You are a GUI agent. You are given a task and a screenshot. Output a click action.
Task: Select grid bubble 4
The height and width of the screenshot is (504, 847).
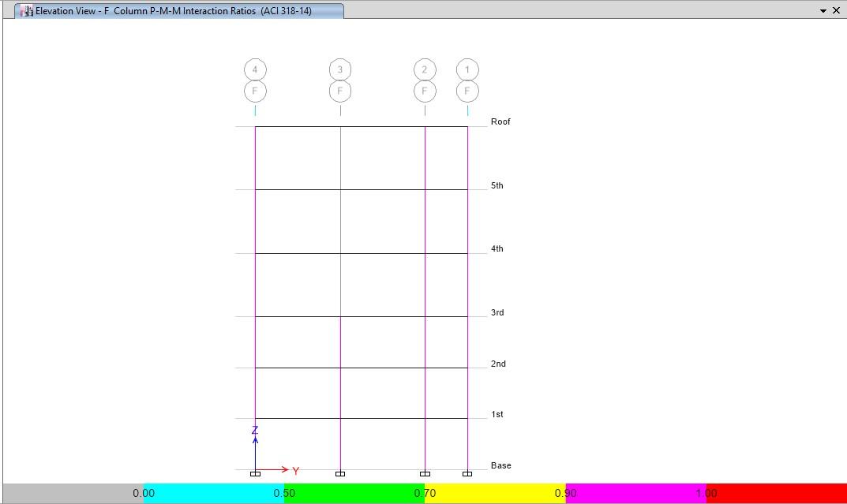(255, 69)
